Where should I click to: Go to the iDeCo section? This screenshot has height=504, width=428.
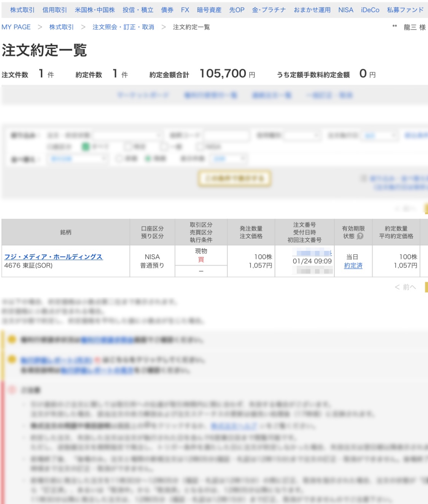(x=370, y=10)
